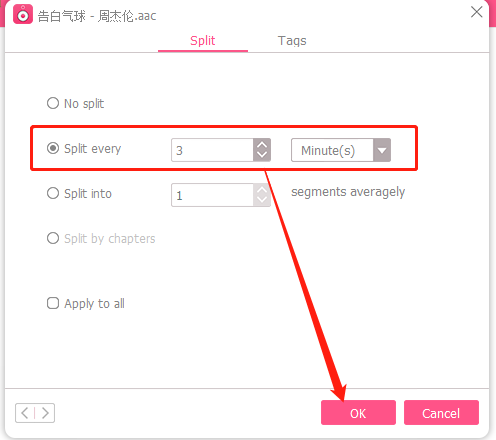Increase the Split into segments count
This screenshot has width=496, height=440.
coord(262,190)
